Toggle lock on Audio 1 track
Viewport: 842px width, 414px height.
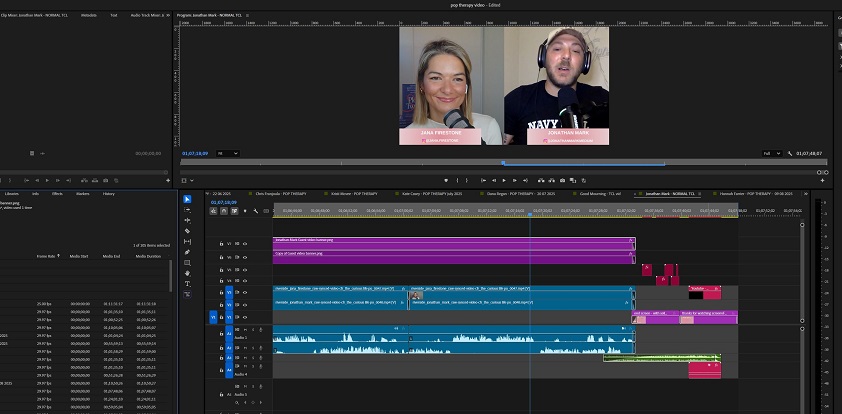tap(221, 333)
